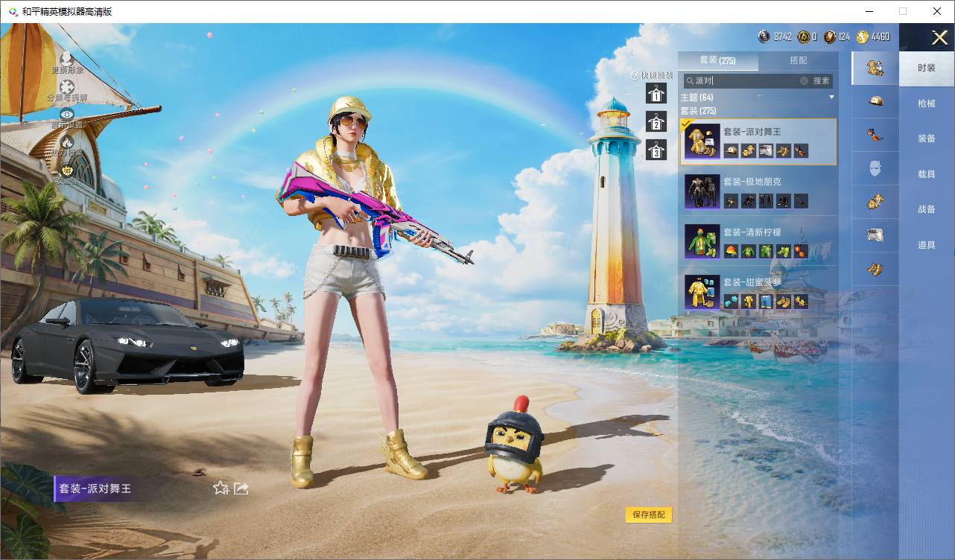Click the helmeted chick pet
The width and height of the screenshot is (955, 560).
(x=514, y=445)
